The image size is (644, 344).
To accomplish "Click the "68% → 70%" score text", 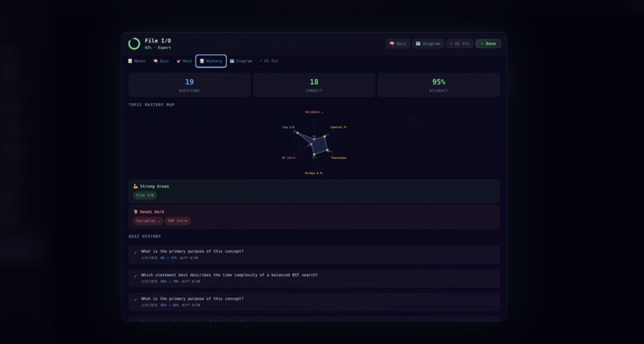I will point(169,282).
